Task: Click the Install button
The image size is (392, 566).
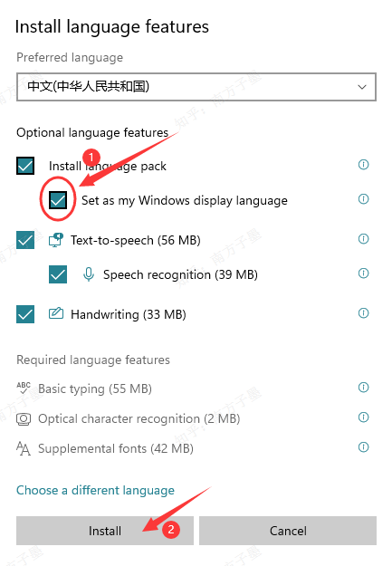Action: (105, 531)
